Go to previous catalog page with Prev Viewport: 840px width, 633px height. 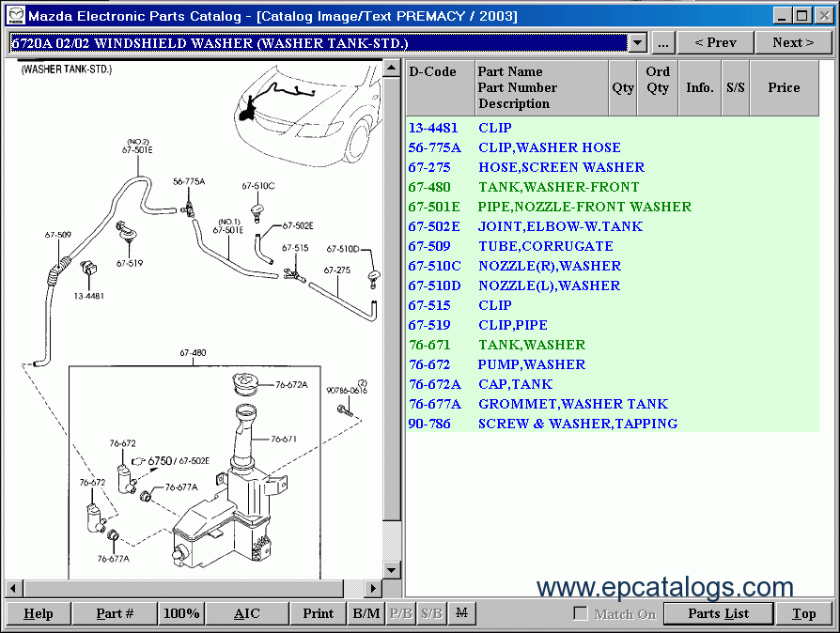(x=715, y=43)
